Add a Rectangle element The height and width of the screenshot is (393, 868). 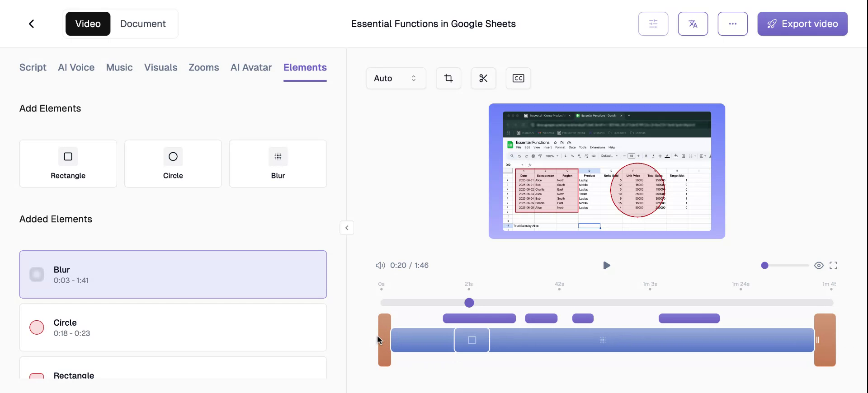pos(68,164)
